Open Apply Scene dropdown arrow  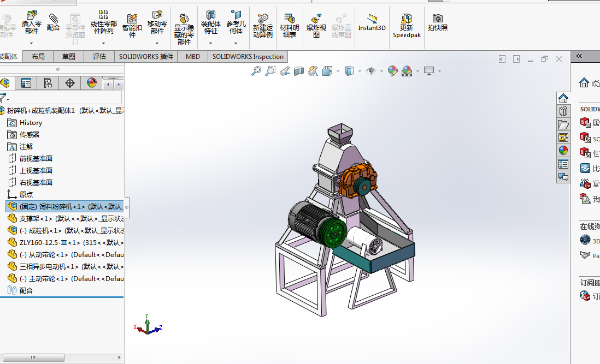[x=417, y=71]
